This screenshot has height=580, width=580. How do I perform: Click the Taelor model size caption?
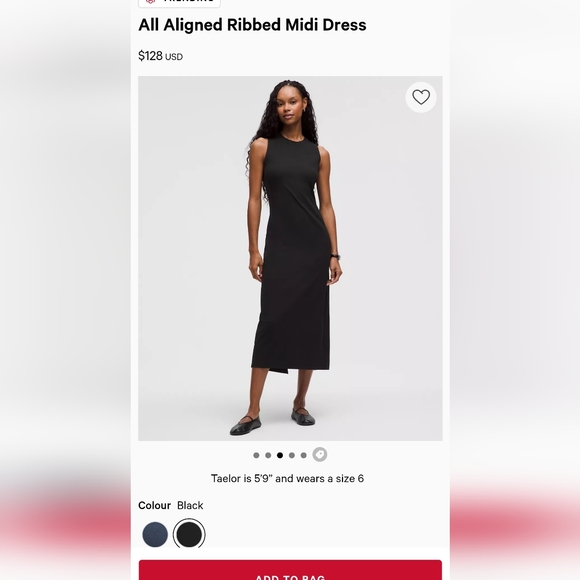(287, 479)
